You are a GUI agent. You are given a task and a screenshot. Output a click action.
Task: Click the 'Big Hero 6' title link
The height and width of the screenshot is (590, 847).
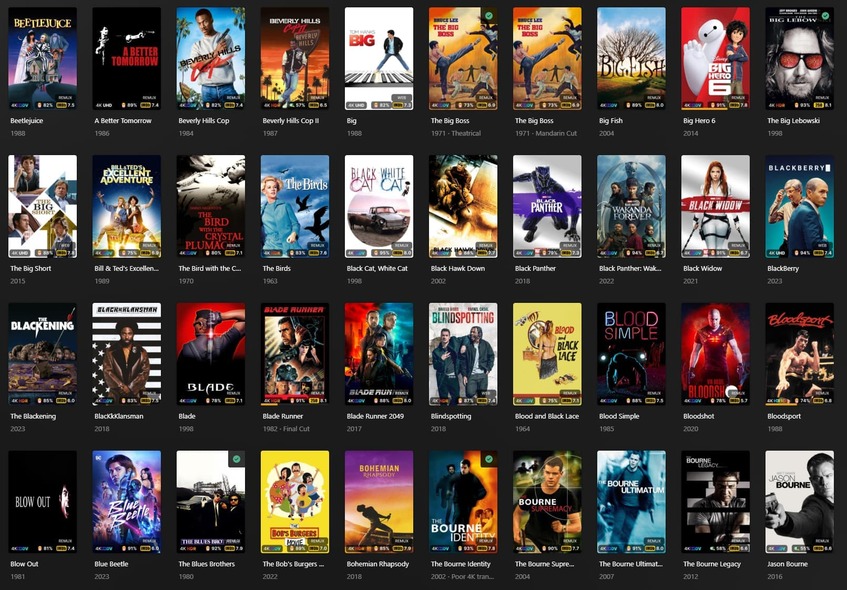pos(699,120)
